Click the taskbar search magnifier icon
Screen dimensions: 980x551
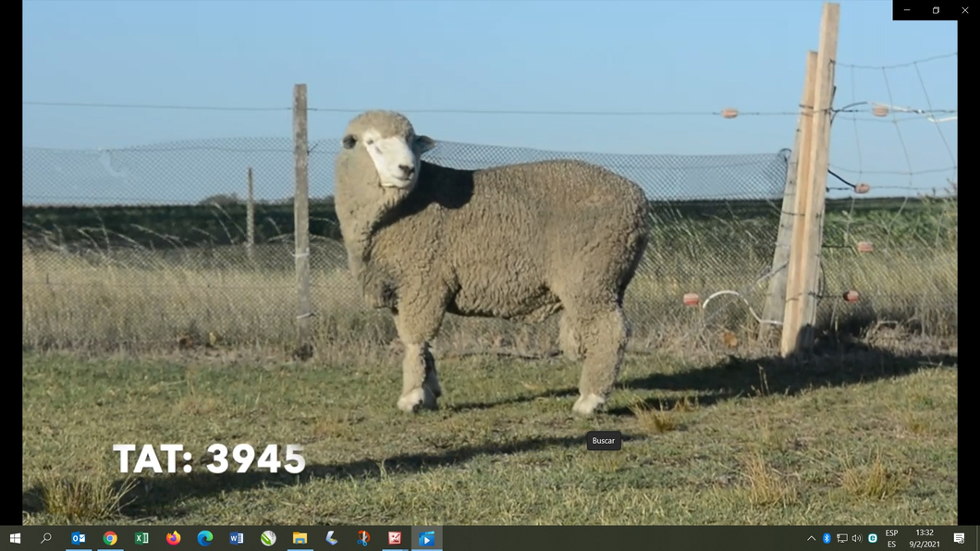pos(46,538)
